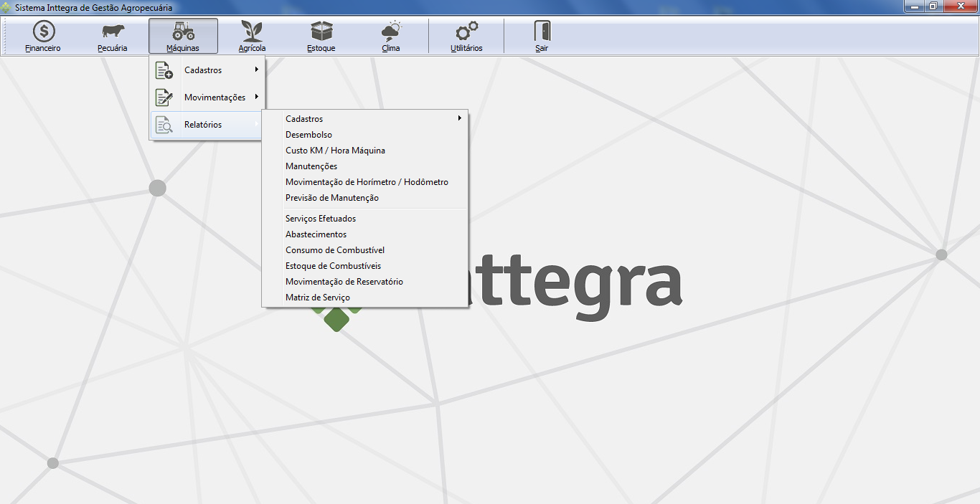The width and height of the screenshot is (980, 504).
Task: Open the Utilitários gears icon
Action: tap(467, 32)
